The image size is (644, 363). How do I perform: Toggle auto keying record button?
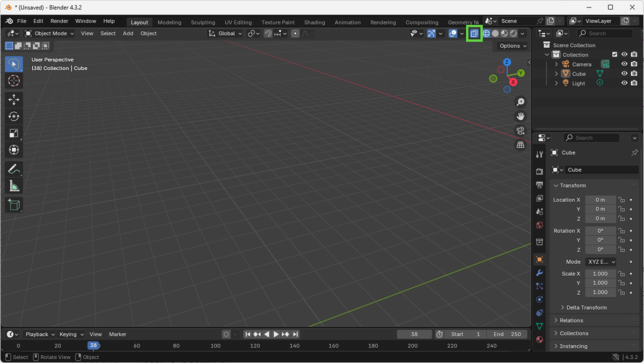(x=226, y=334)
